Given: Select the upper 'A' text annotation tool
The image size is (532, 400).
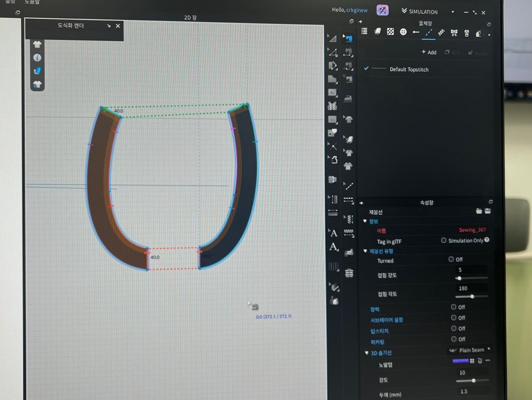Looking at the screenshot, I should (333, 233).
